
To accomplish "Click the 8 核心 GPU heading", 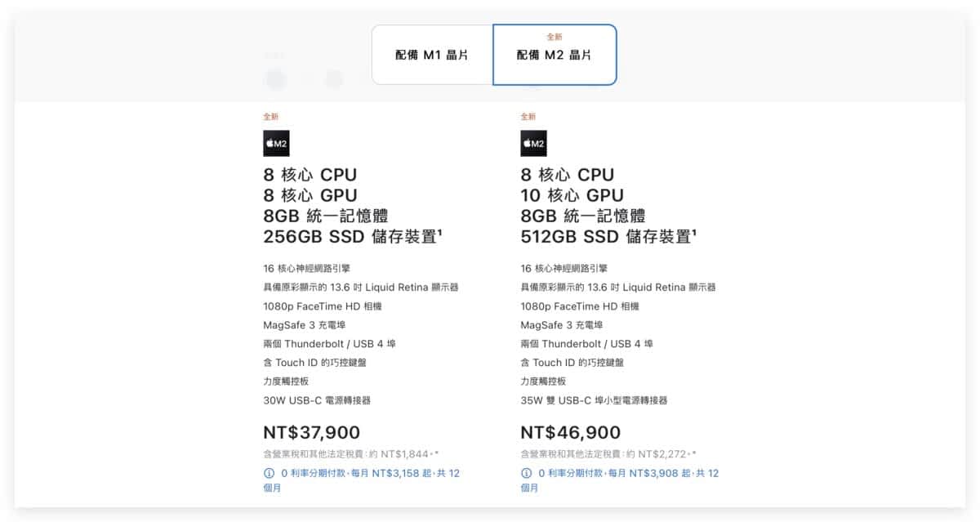I will [310, 195].
